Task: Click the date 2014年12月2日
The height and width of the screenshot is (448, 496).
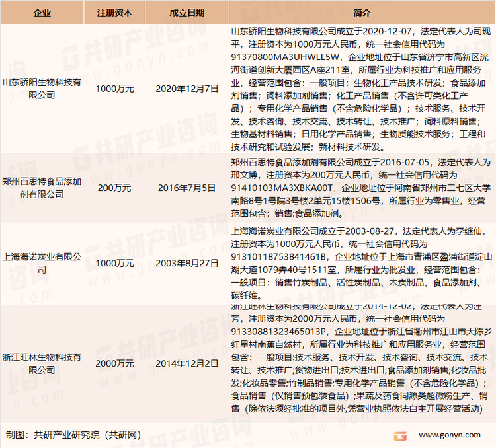Action: click(187, 363)
